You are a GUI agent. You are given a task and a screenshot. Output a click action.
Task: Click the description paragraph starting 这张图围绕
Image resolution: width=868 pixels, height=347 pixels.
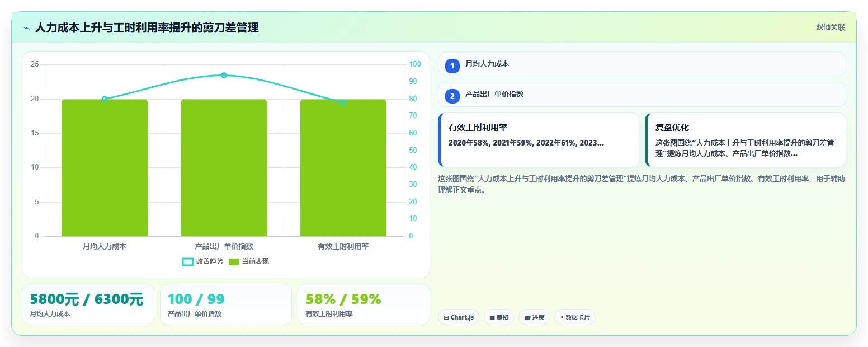pos(641,184)
